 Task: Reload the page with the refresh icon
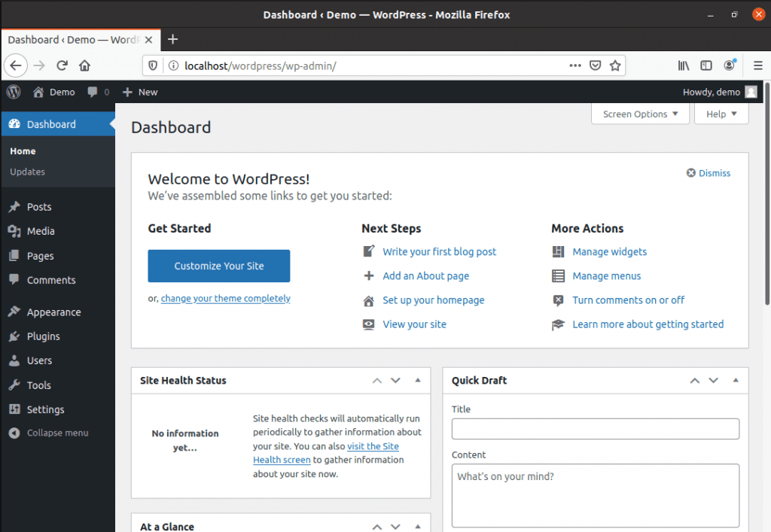click(x=62, y=65)
